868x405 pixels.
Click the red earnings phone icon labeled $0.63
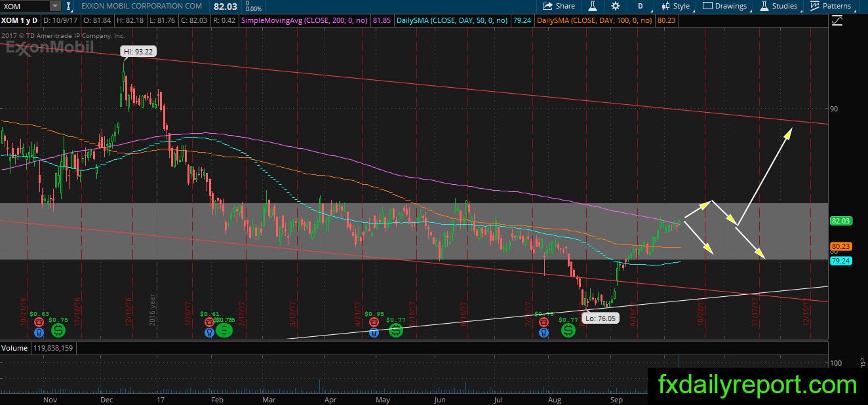point(40,322)
